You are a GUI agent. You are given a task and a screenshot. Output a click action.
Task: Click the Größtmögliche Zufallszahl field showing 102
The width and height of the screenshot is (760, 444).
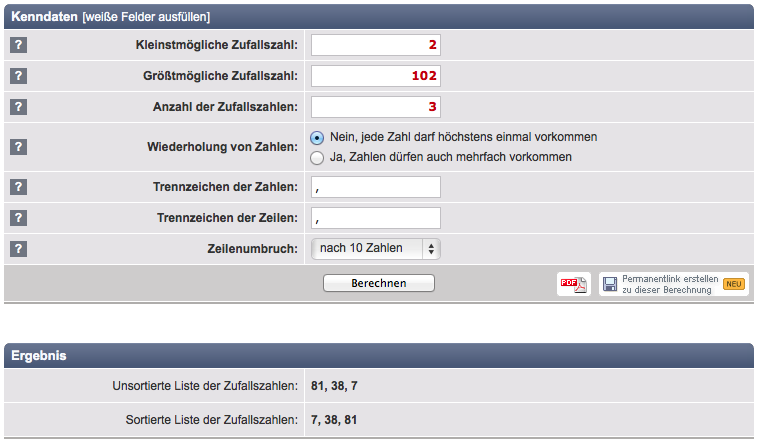(376, 76)
